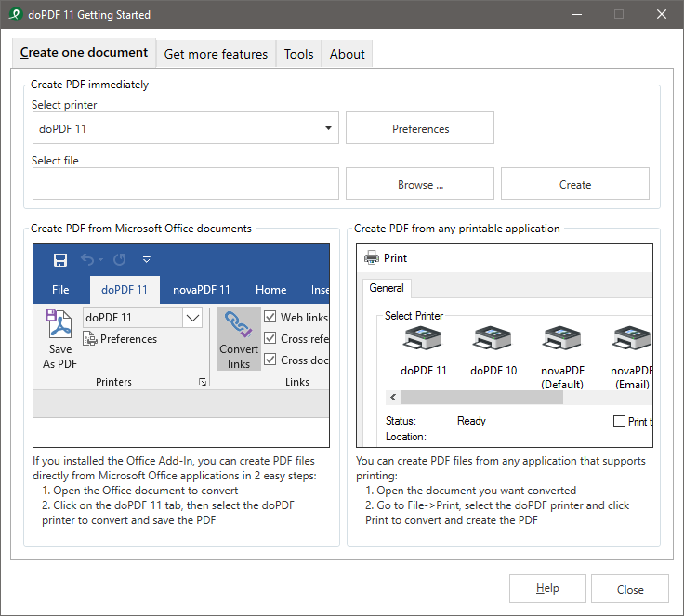684x616 pixels.
Task: Click the 'Status:' label in Print preview
Action: [x=401, y=421]
